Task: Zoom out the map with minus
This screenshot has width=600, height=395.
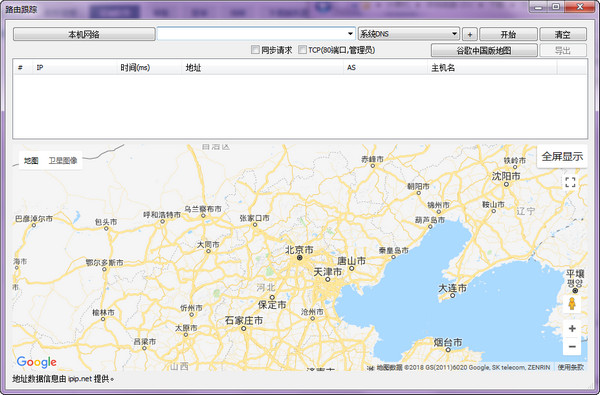Action: point(572,346)
